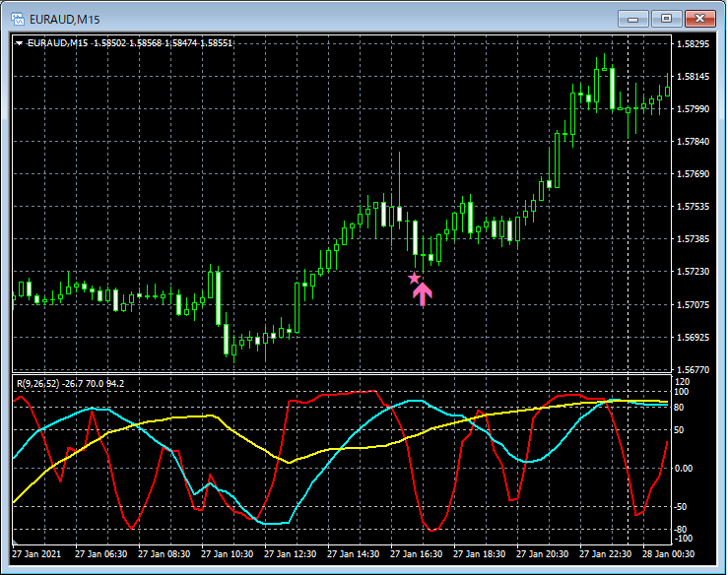
Task: Click the chart shift triangle marker at bottom-left
Action: 16,543
